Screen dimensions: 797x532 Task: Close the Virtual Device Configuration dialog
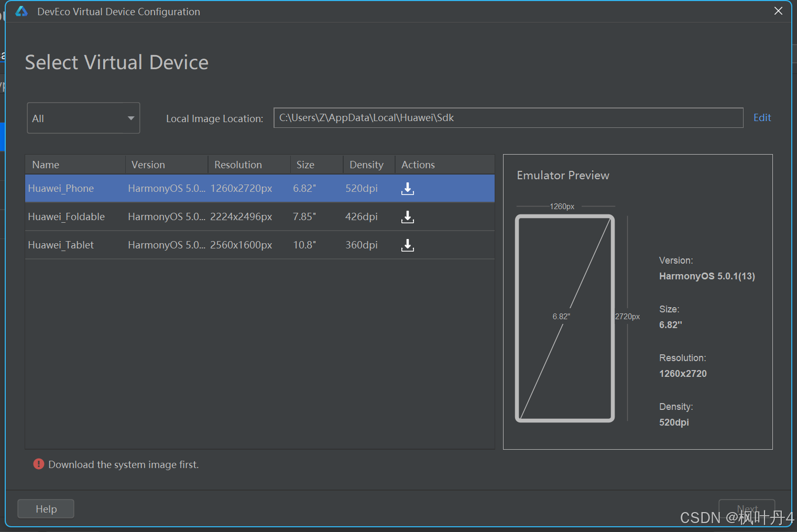coord(778,11)
